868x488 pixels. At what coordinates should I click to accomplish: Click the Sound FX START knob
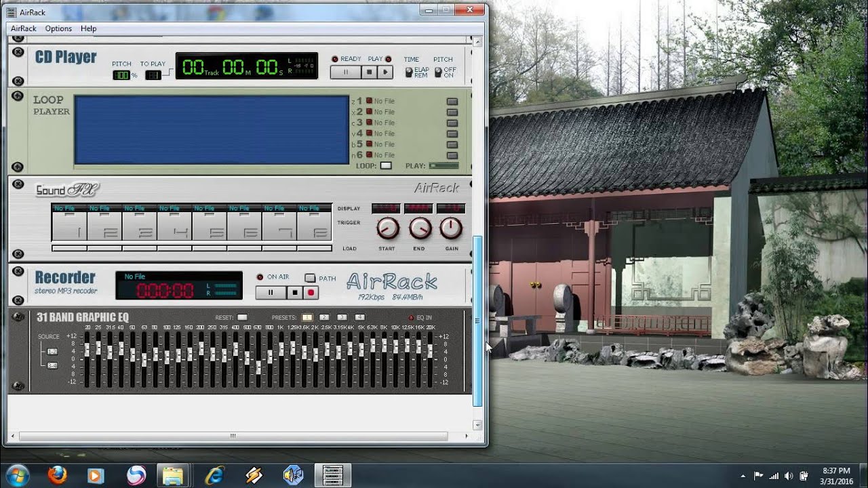coord(387,228)
